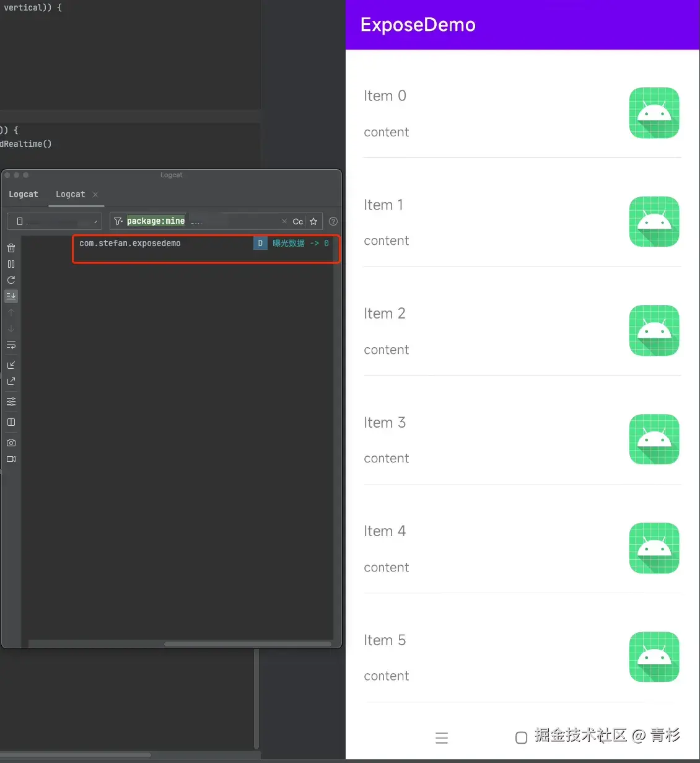Click the vertical)) { code line
700x763 pixels.
pos(32,7)
